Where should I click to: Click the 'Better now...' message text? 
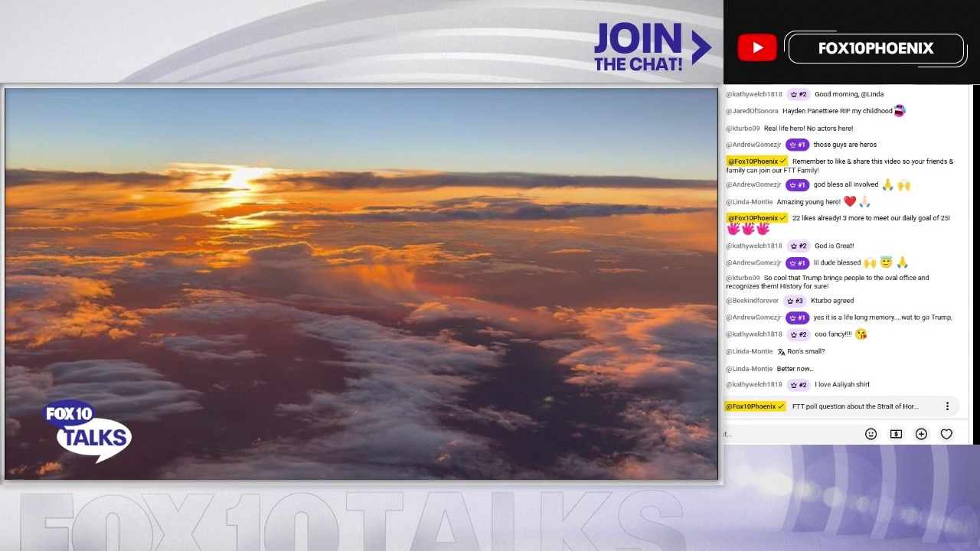(795, 369)
